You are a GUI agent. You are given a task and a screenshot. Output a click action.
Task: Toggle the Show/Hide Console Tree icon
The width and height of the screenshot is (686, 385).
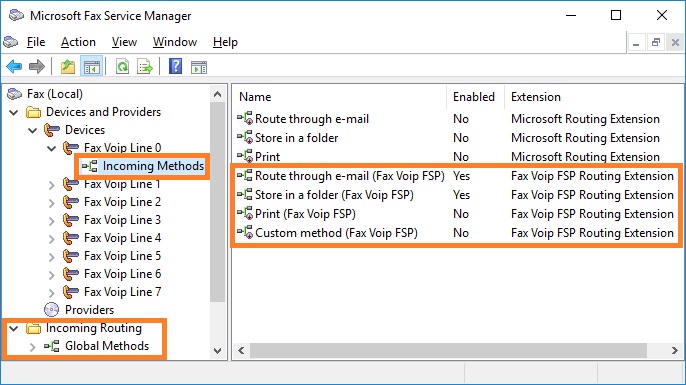click(92, 67)
